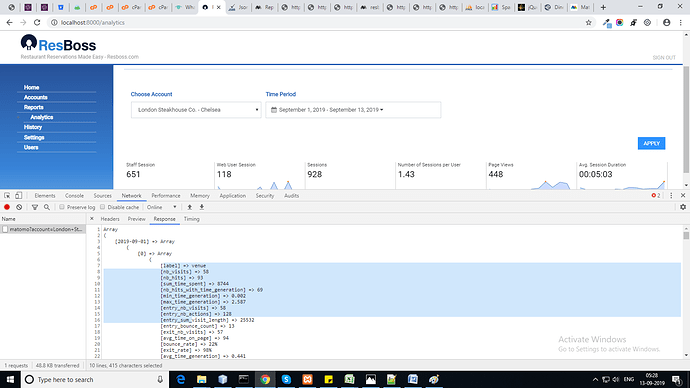Open the Headers tab of the request
The width and height of the screenshot is (690, 388).
[x=110, y=219]
